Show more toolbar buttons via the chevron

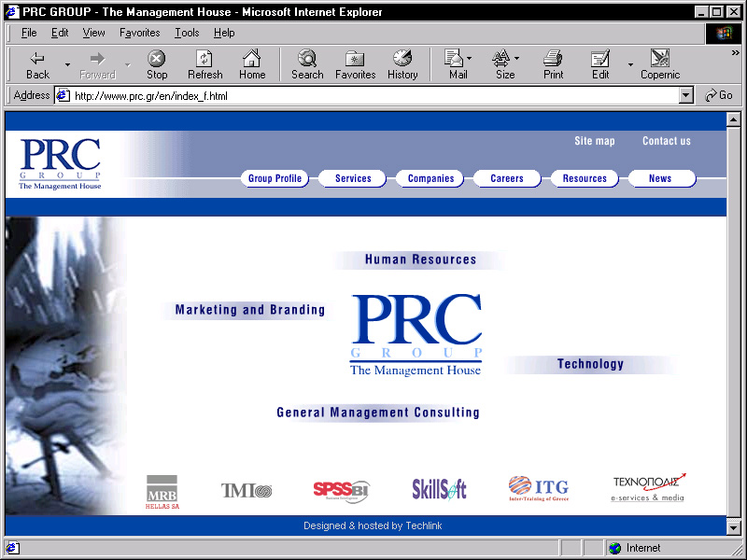736,53
